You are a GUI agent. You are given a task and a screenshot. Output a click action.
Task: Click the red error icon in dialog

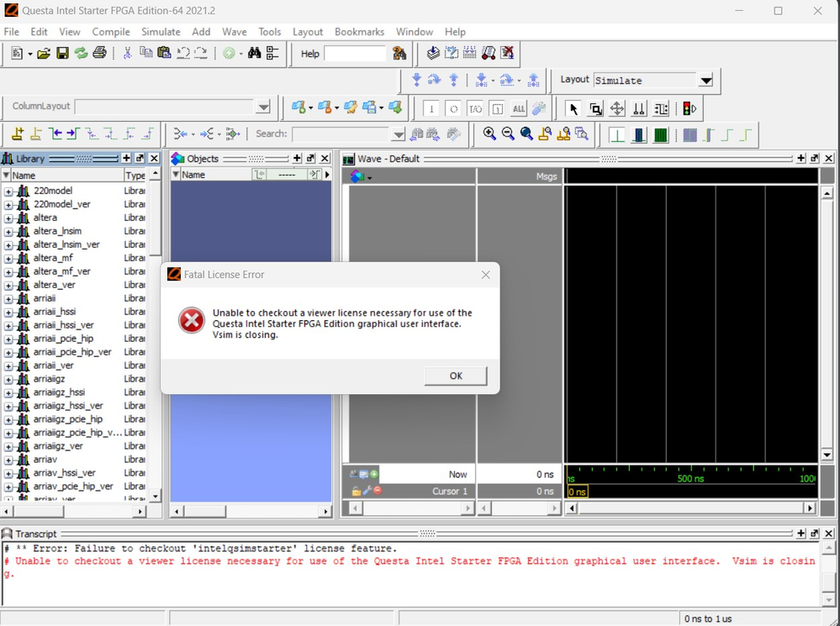[x=191, y=320]
